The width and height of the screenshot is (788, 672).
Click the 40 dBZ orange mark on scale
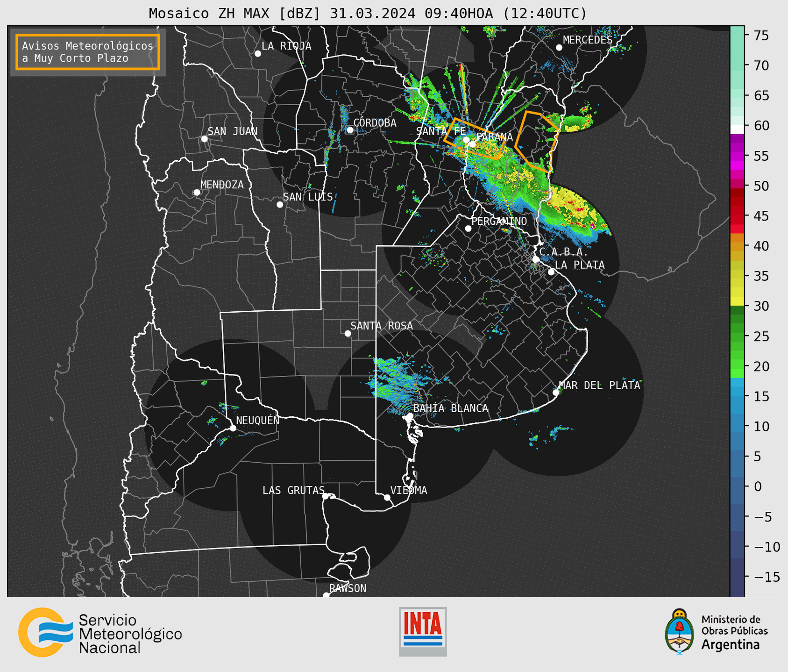pos(737,246)
